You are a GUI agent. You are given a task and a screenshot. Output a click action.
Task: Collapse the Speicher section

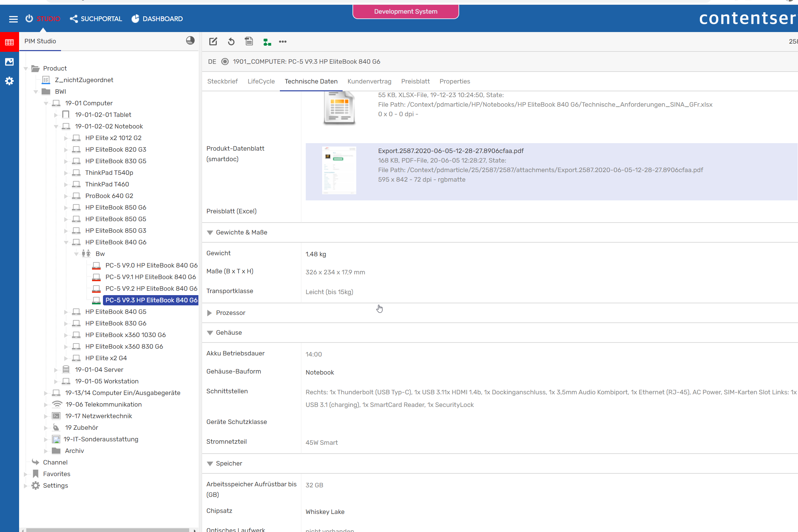click(x=210, y=463)
